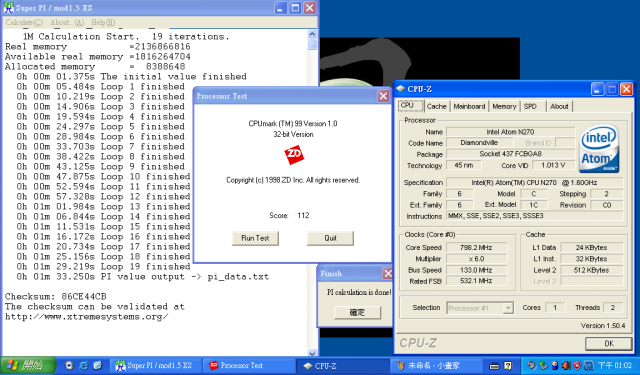
Task: Click the third quick launch icon
Action: click(98, 366)
